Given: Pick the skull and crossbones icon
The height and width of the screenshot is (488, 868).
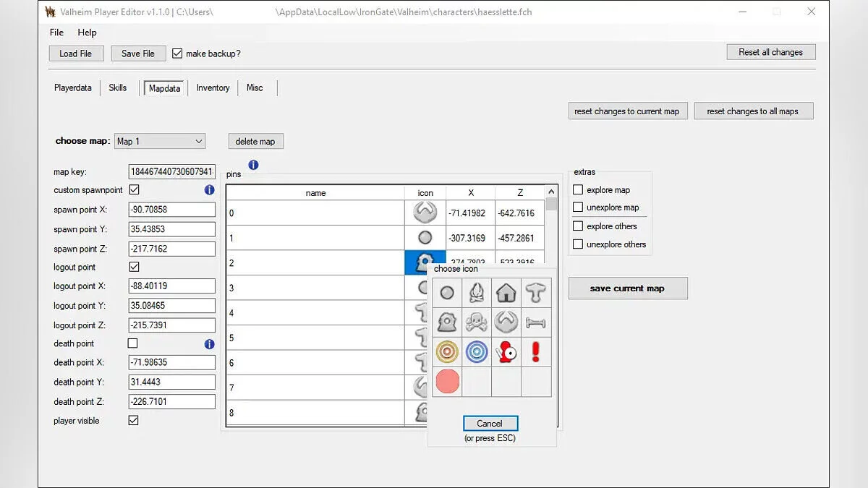Looking at the screenshot, I should pyautogui.click(x=477, y=322).
